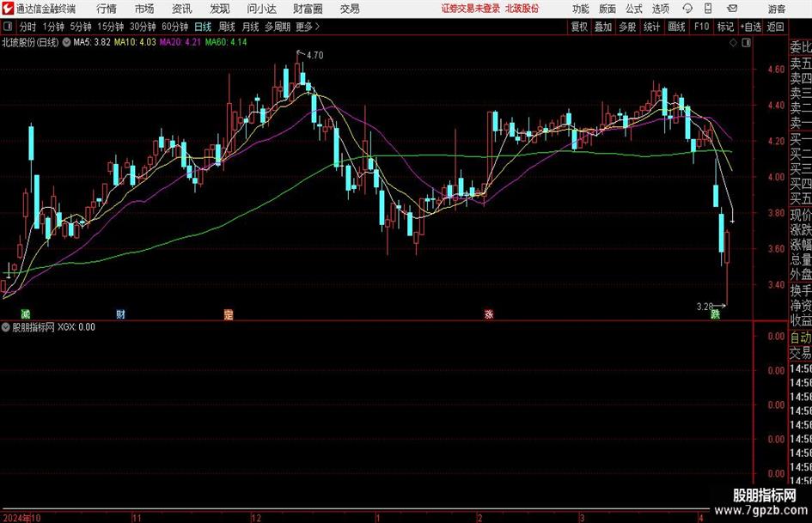The image size is (812, 523).
Task: Open F10 company info
Action: [x=702, y=27]
